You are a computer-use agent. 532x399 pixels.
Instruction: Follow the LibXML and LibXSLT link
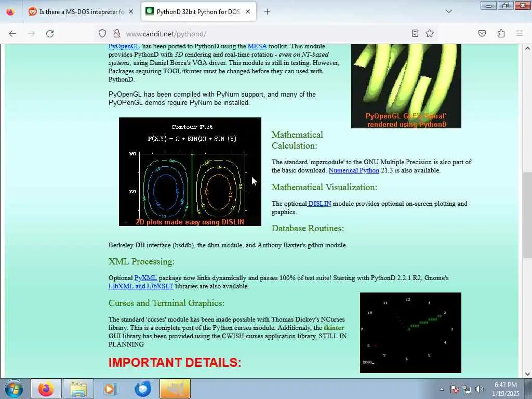[141, 286]
